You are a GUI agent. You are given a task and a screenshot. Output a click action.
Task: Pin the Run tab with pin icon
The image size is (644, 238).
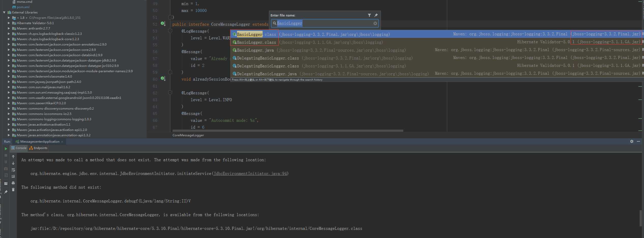pos(6,192)
